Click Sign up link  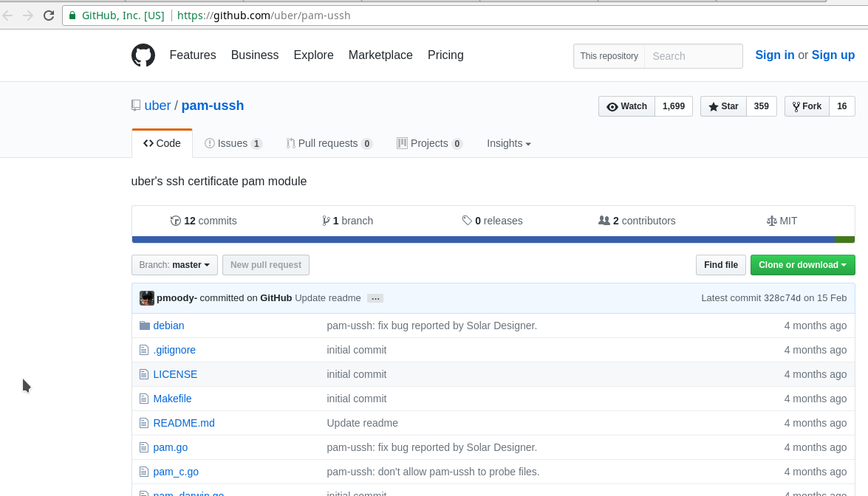point(833,55)
